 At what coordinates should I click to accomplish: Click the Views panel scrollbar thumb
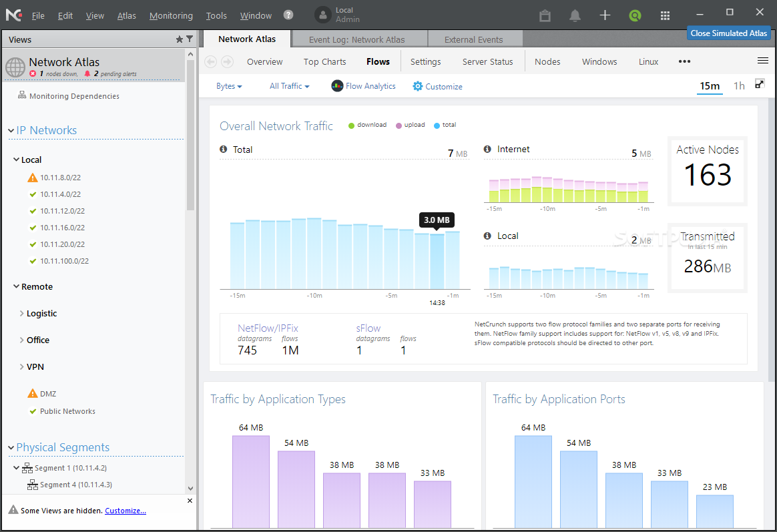pyautogui.click(x=191, y=136)
